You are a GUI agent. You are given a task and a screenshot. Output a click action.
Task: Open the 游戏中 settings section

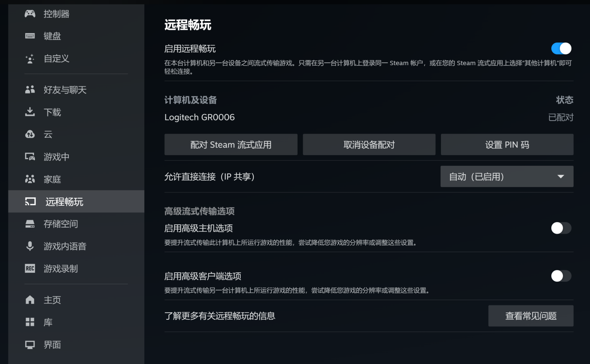click(x=76, y=157)
